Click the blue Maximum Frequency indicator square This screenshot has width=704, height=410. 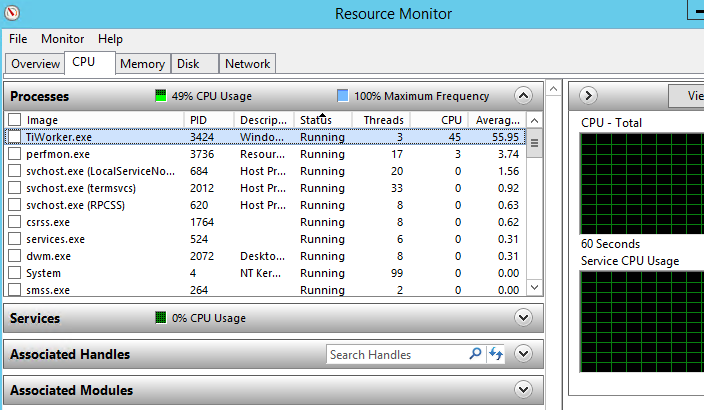tap(343, 96)
